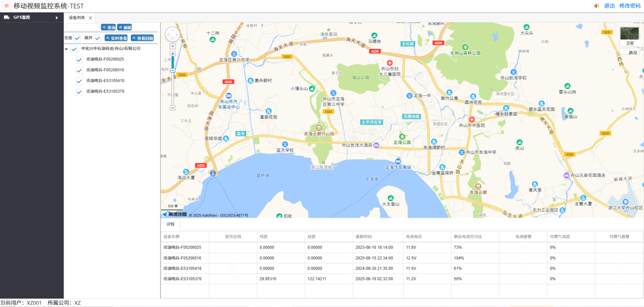Click the device search input field
Image resolution: width=644 pixels, height=307 pixels.
(x=83, y=27)
